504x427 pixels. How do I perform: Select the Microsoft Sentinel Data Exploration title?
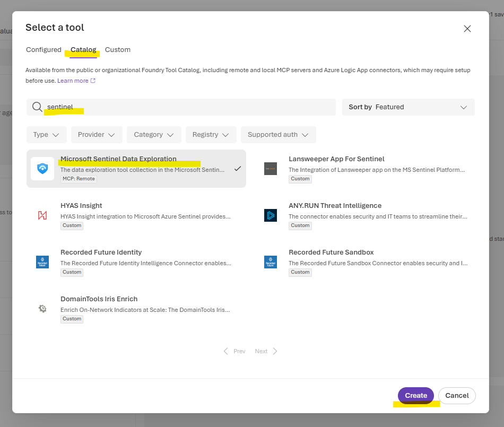(118, 159)
